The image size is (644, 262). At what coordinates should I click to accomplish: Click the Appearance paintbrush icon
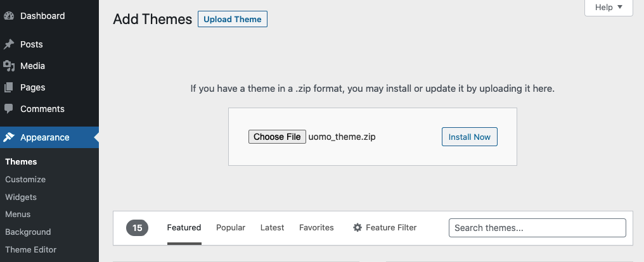point(9,137)
